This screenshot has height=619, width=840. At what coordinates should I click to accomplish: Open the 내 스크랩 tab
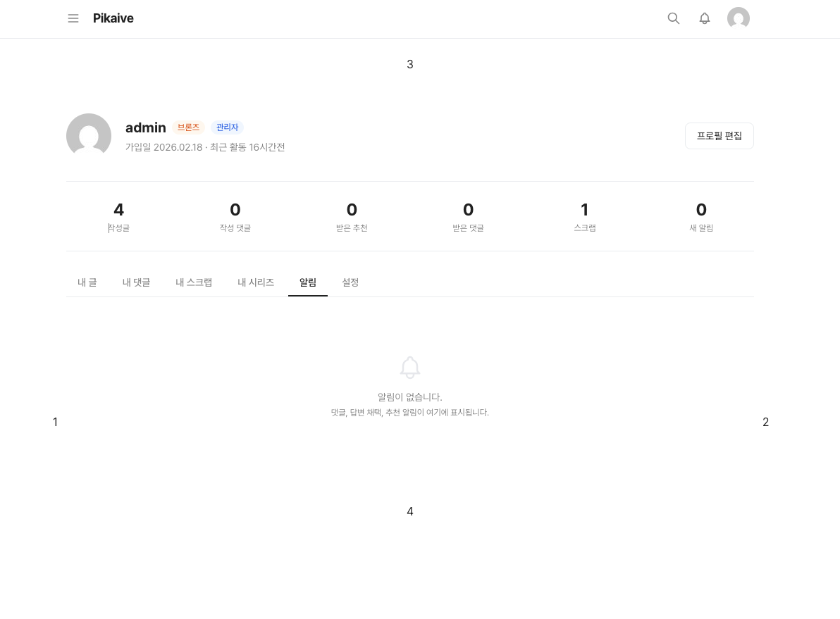[x=194, y=282]
